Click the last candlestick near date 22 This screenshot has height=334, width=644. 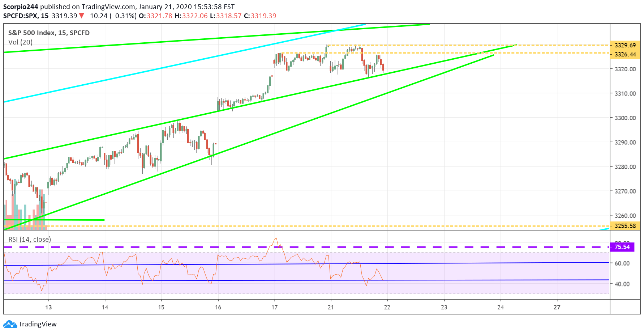tap(383, 68)
